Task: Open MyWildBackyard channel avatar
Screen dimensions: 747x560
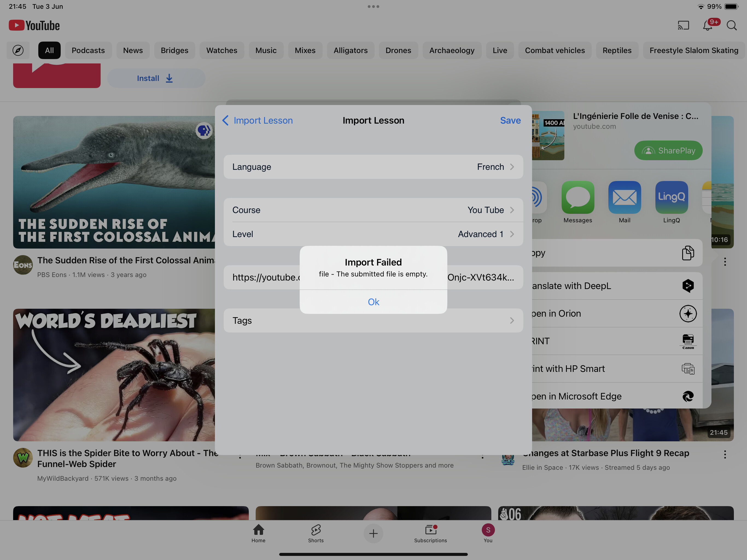Action: pyautogui.click(x=23, y=458)
